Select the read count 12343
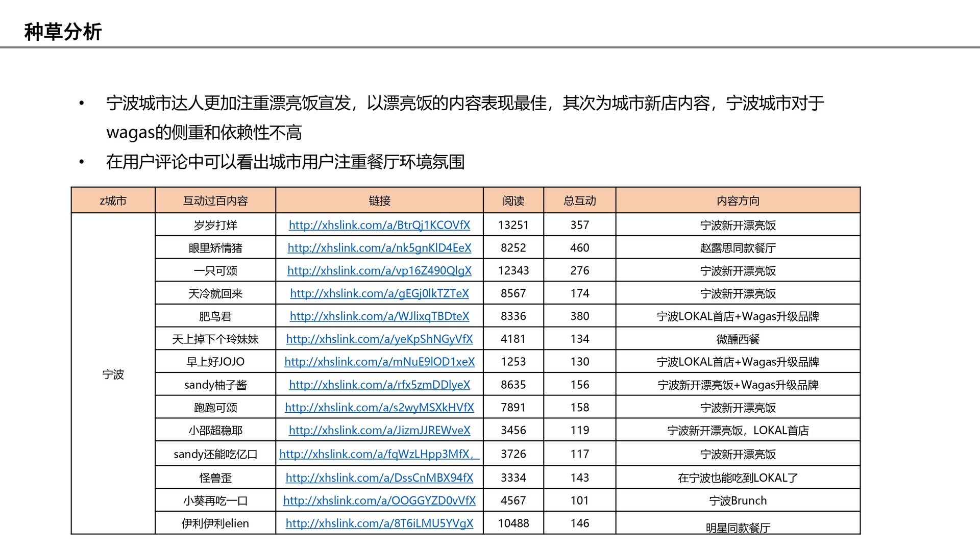Viewport: 980px width, 551px height. [513, 270]
